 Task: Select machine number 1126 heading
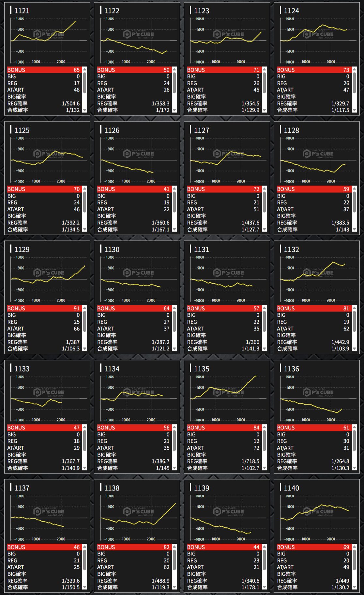pyautogui.click(x=112, y=130)
